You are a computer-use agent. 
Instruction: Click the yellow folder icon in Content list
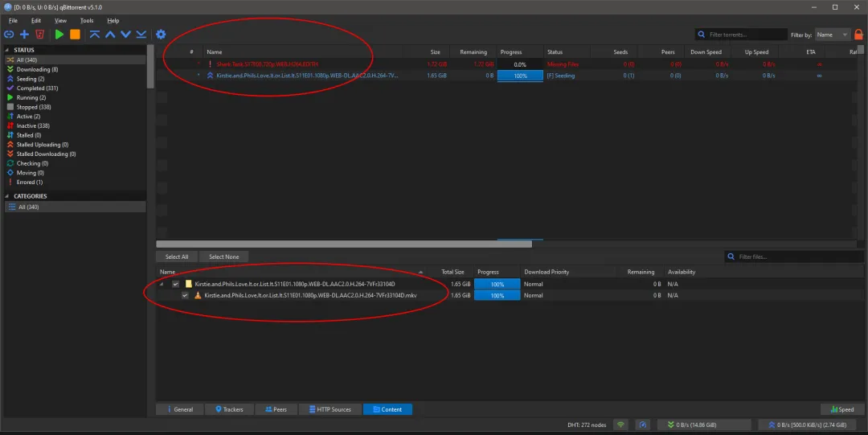[x=189, y=284]
